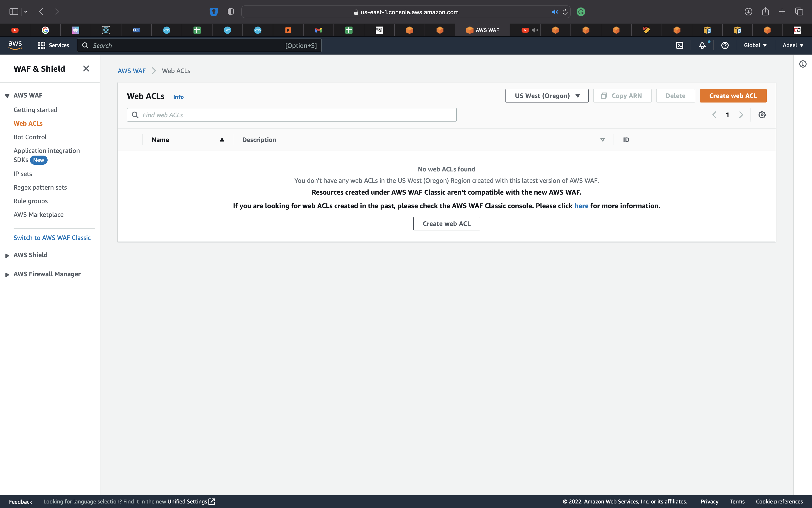Open Regex pattern sets in the sidebar
Image resolution: width=812 pixels, height=508 pixels.
click(x=40, y=188)
